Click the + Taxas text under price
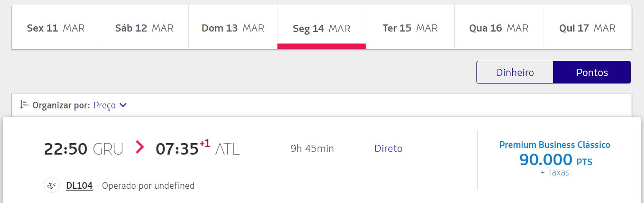Image resolution: width=644 pixels, height=203 pixels. pos(555,173)
